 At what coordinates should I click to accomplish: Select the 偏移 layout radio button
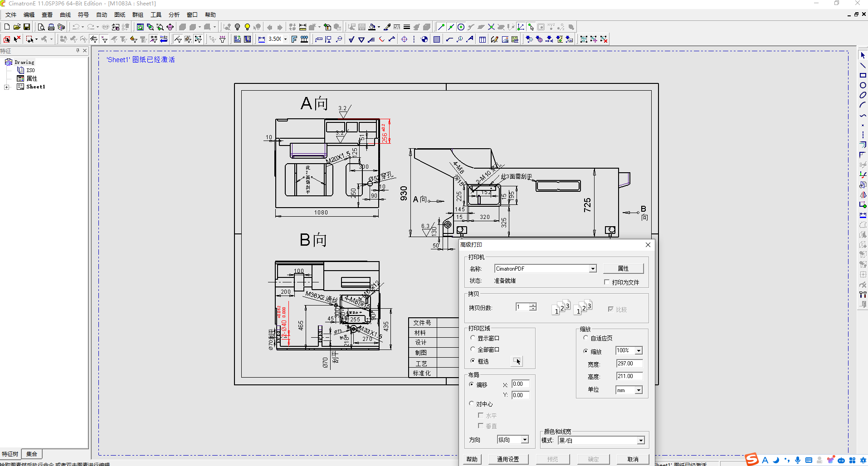[472, 384]
